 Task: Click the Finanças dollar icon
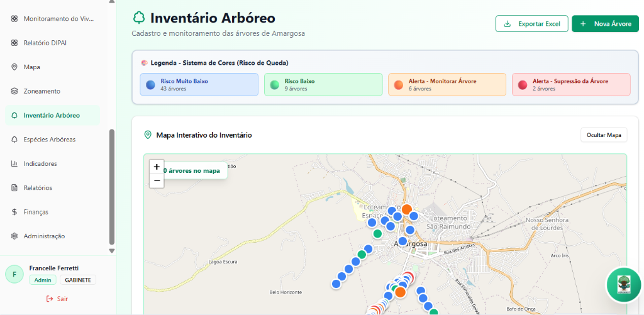pyautogui.click(x=14, y=212)
